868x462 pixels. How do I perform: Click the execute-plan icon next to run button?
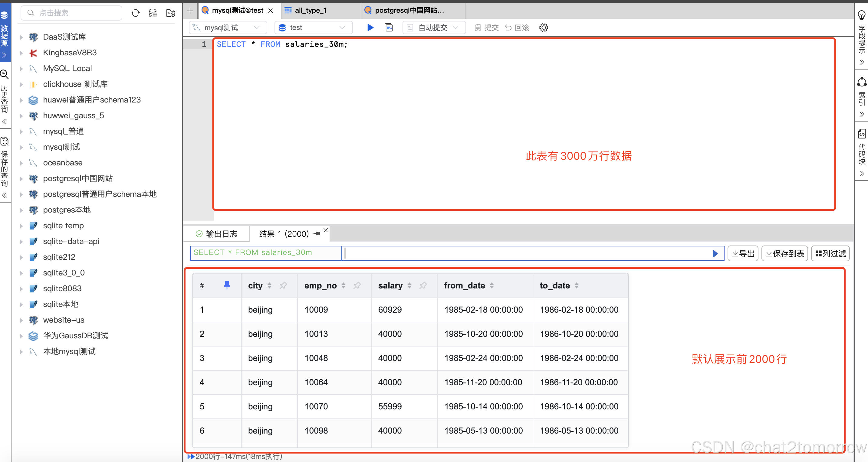(388, 28)
